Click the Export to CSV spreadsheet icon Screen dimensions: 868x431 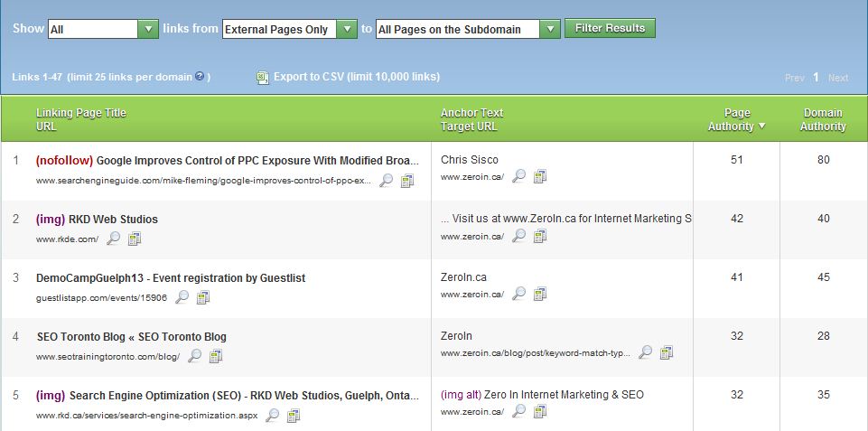click(x=262, y=78)
